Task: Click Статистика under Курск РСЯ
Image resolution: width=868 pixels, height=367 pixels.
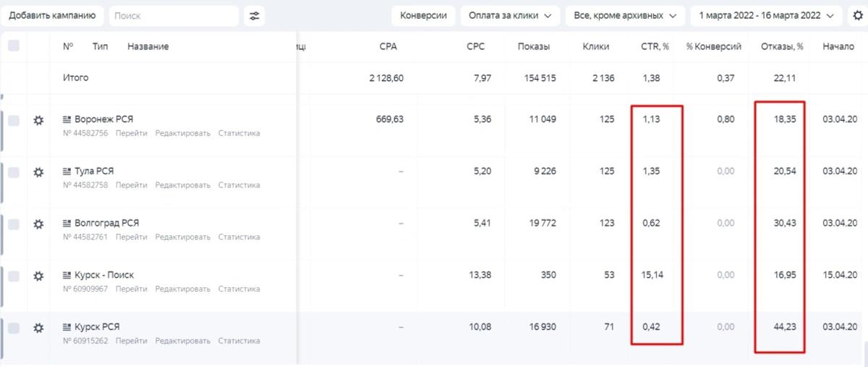Action: [x=239, y=341]
